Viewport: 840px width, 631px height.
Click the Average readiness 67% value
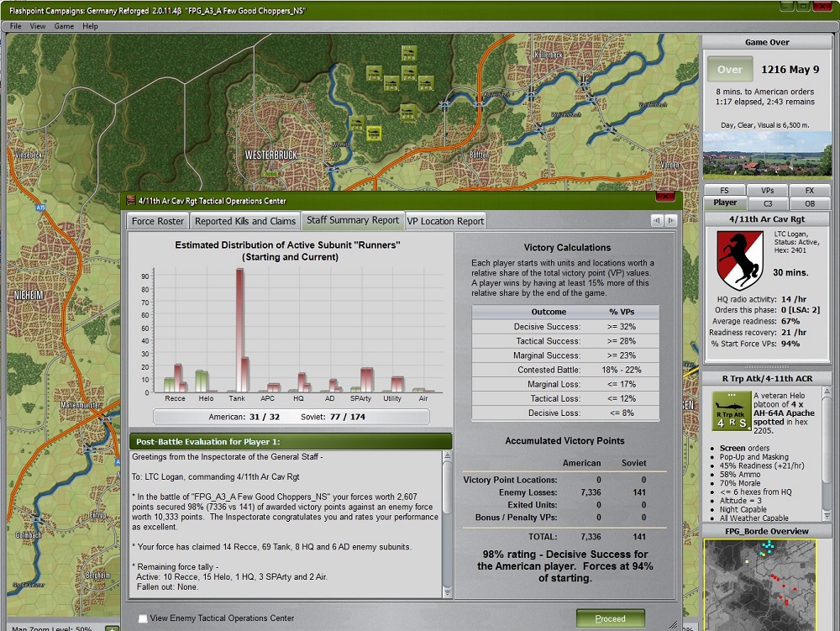(790, 322)
